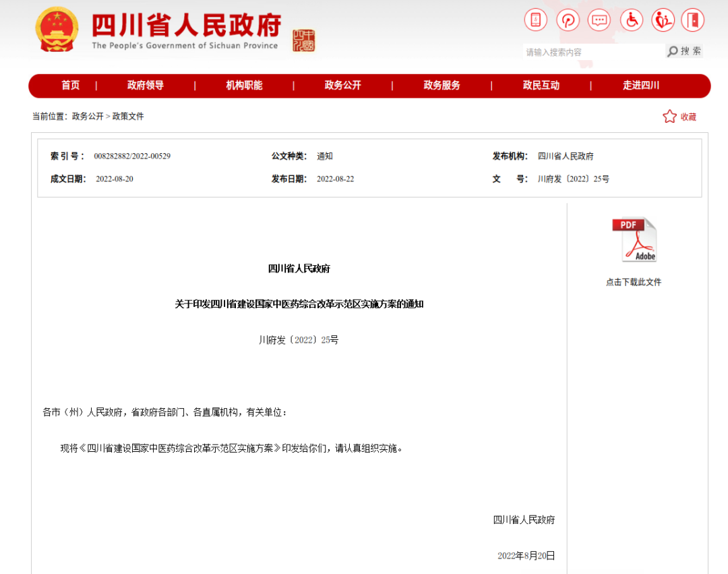
Task: Click 政务公开 breadcrumb link
Action: click(88, 117)
